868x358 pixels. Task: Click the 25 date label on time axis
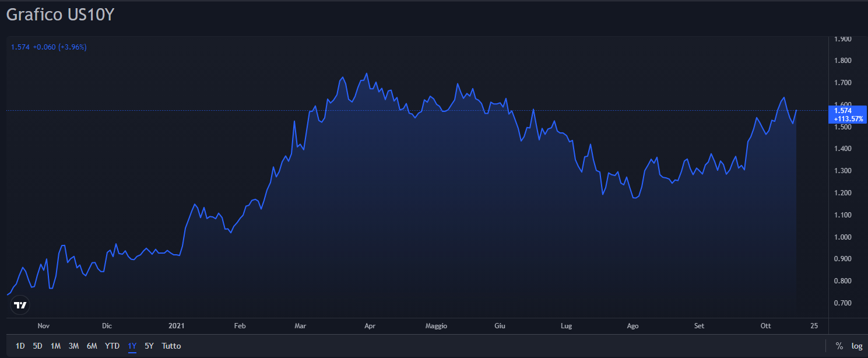[814, 326]
